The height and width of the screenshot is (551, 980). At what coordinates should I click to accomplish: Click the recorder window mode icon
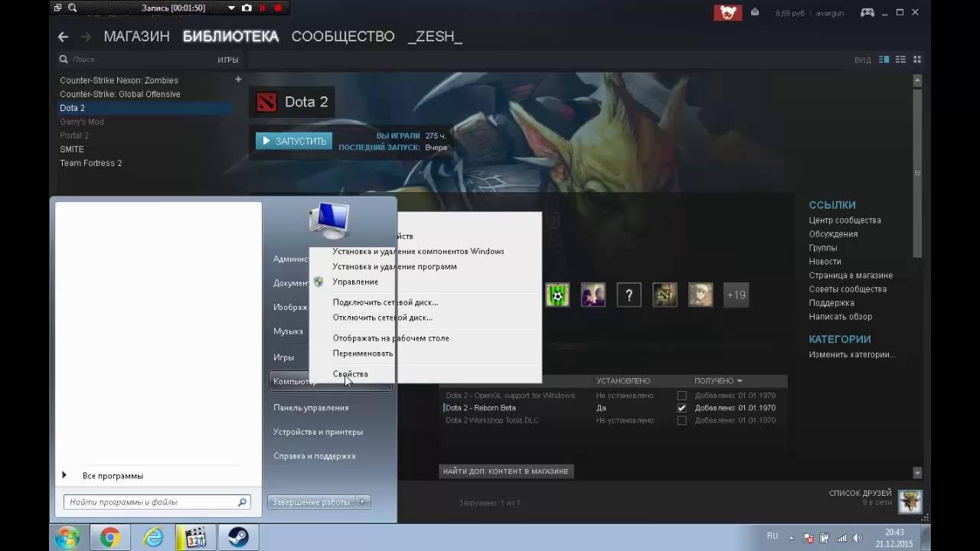(57, 8)
